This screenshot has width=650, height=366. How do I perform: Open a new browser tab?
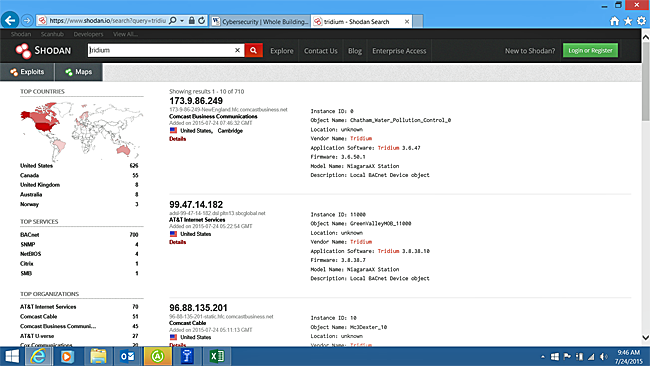point(418,22)
